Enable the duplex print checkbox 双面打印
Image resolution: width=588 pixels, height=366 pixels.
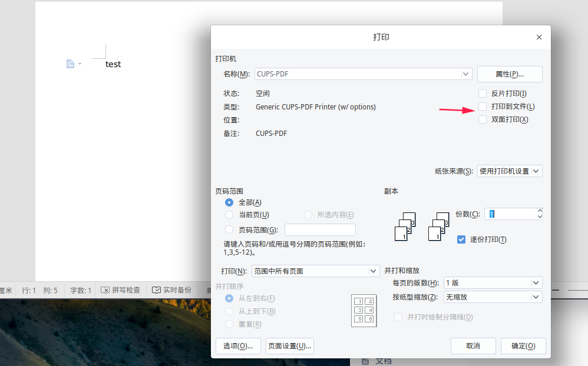(483, 119)
